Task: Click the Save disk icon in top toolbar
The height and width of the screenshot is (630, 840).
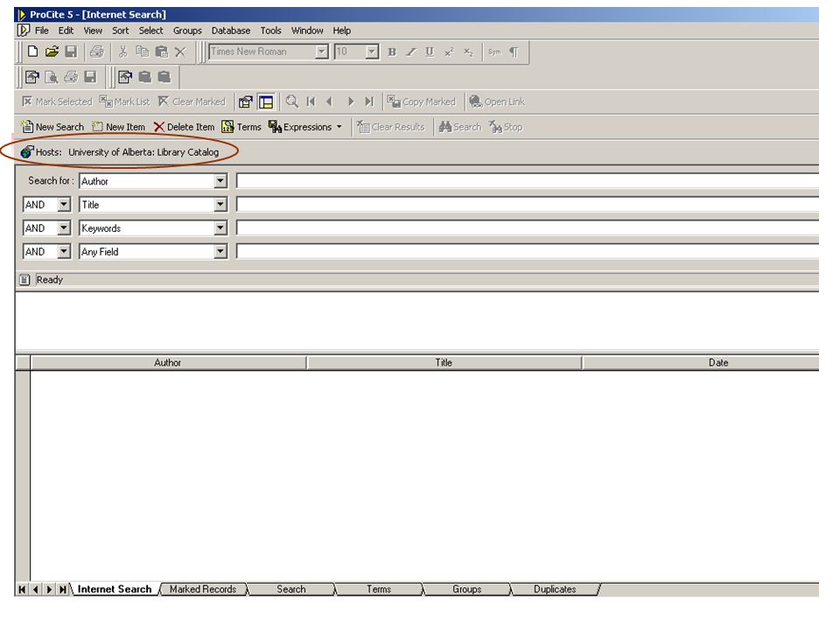Action: click(x=71, y=52)
